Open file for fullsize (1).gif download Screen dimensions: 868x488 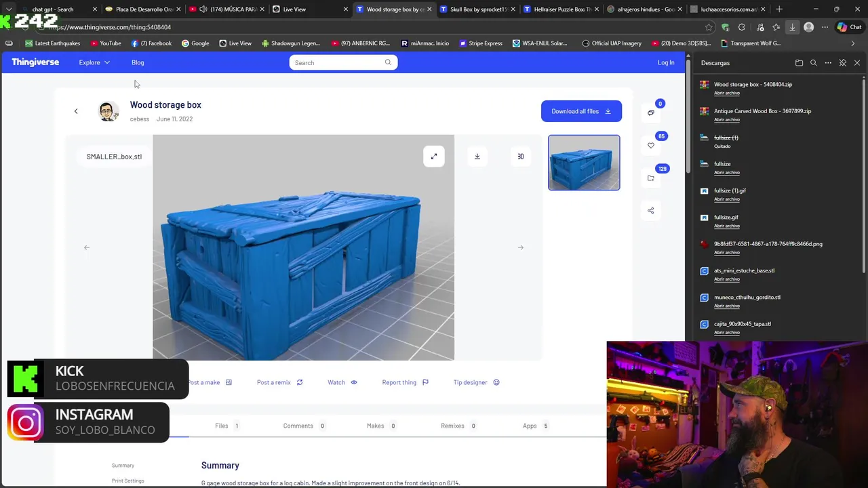pyautogui.click(x=727, y=199)
